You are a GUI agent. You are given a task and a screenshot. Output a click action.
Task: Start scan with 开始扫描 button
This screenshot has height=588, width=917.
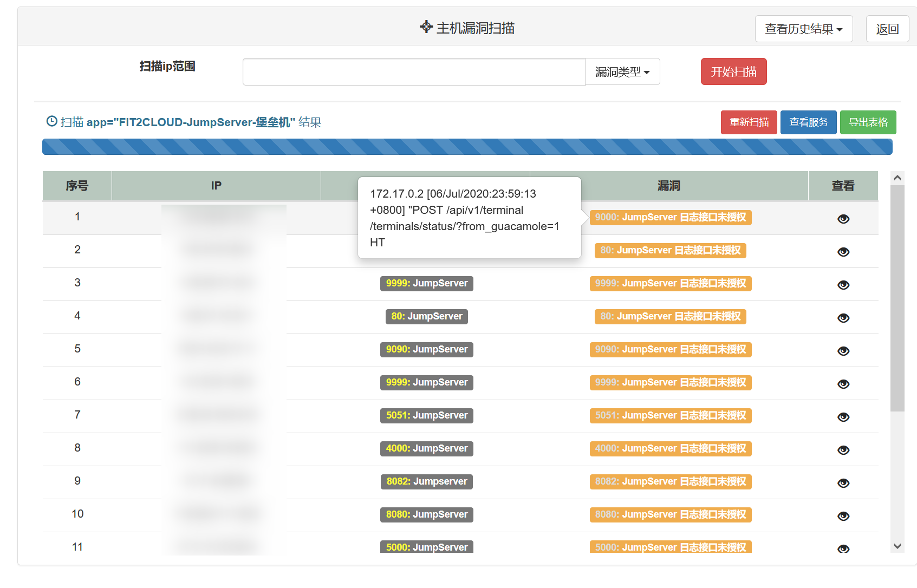coord(733,71)
